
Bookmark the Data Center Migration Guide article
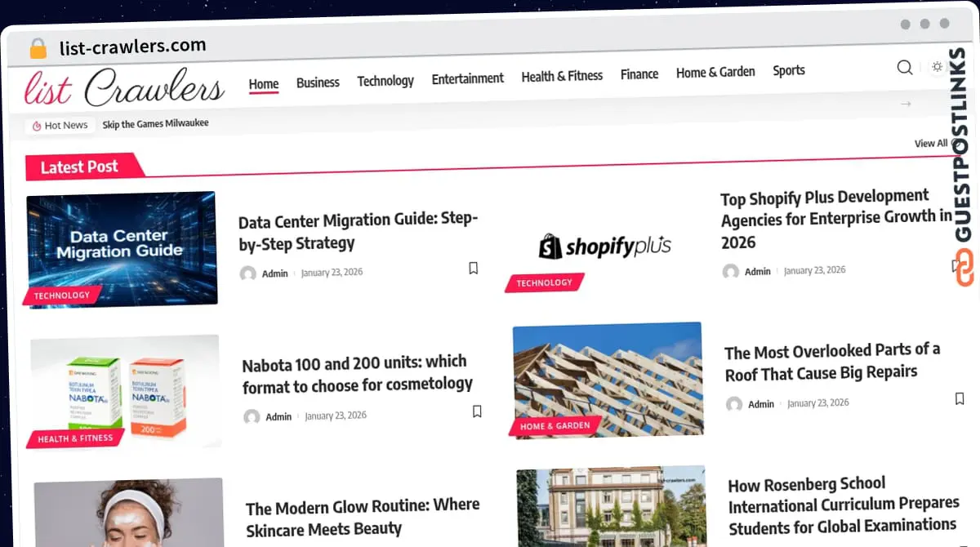(473, 267)
